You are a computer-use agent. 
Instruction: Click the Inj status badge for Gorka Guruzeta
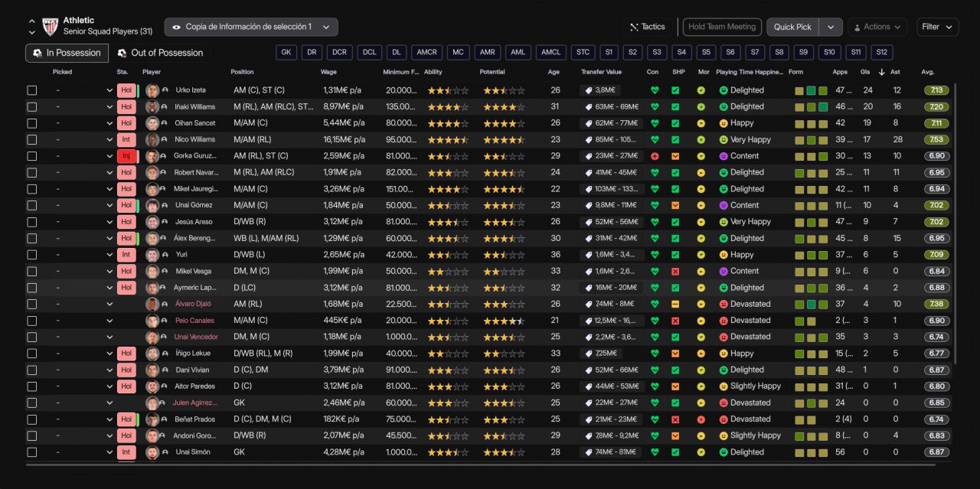tap(126, 156)
